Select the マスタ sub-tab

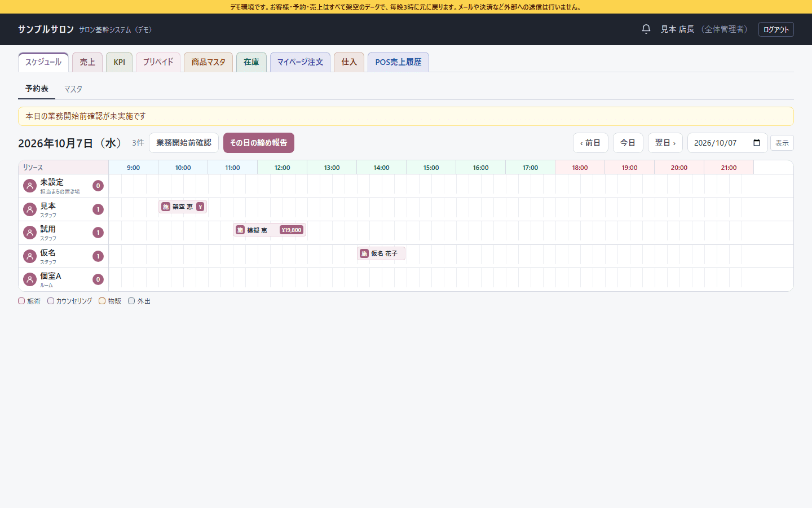(73, 89)
